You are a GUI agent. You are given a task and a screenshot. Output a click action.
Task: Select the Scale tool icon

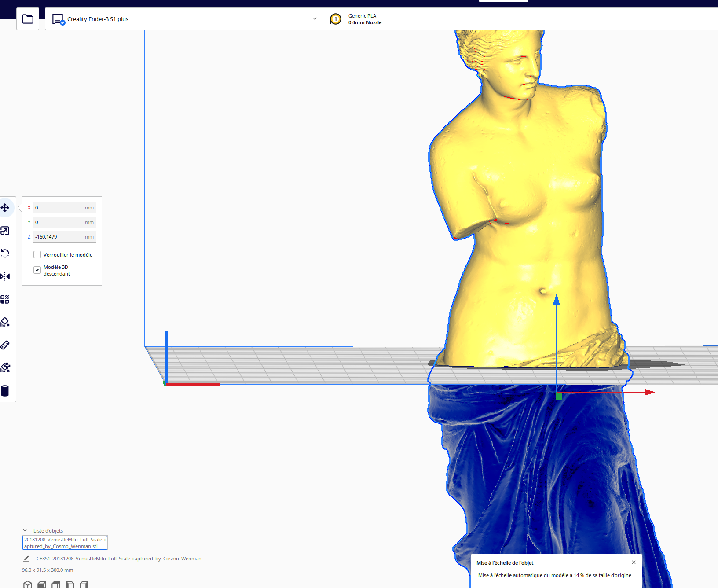point(5,231)
